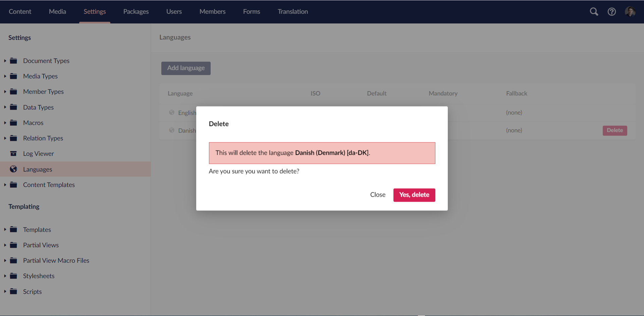Confirm with the Yes, delete button
644x316 pixels.
414,195
